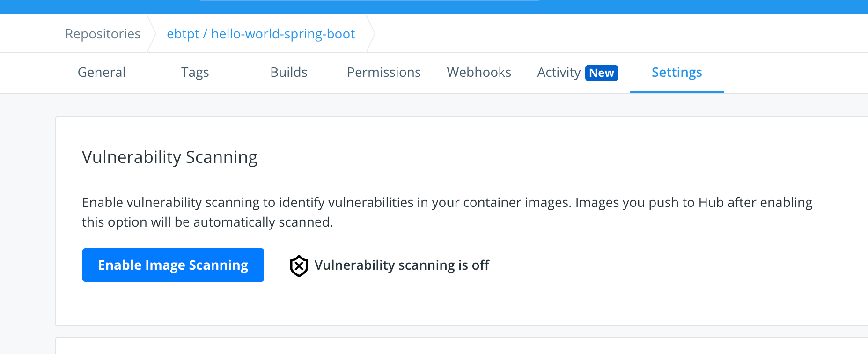Navigate to Repositories in the breadcrumb
The image size is (868, 354).
[103, 34]
